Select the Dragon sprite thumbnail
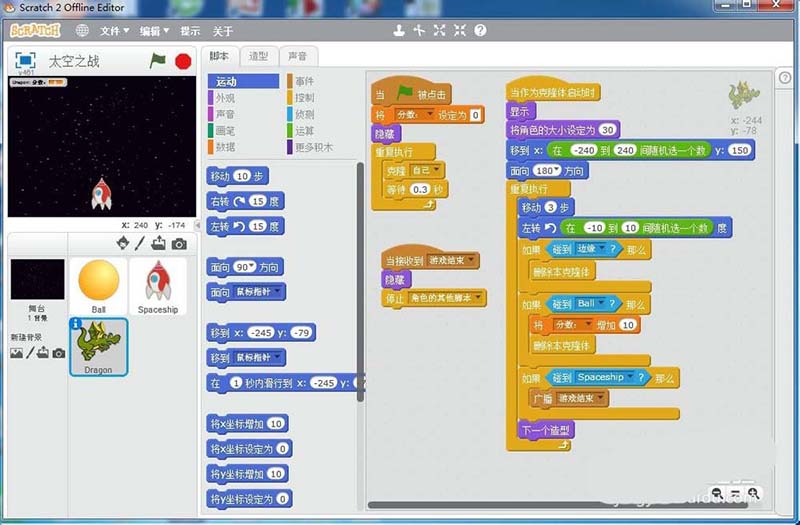The image size is (800, 525). coord(98,347)
